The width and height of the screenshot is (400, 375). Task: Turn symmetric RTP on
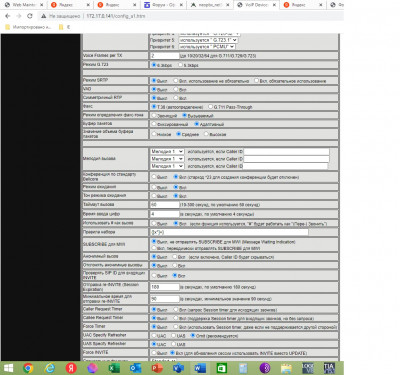point(176,98)
